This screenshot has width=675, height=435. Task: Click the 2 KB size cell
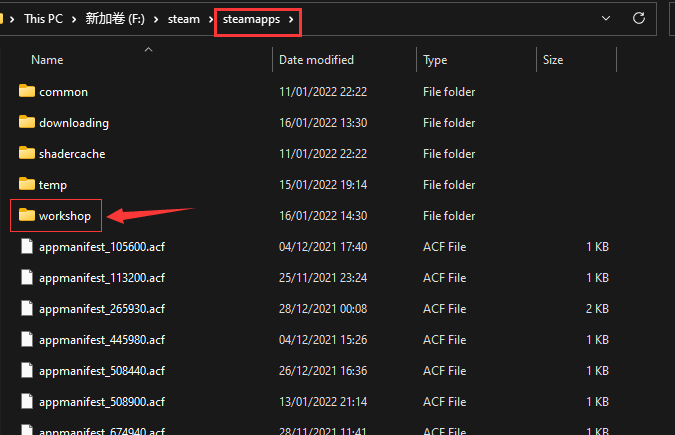tap(597, 309)
